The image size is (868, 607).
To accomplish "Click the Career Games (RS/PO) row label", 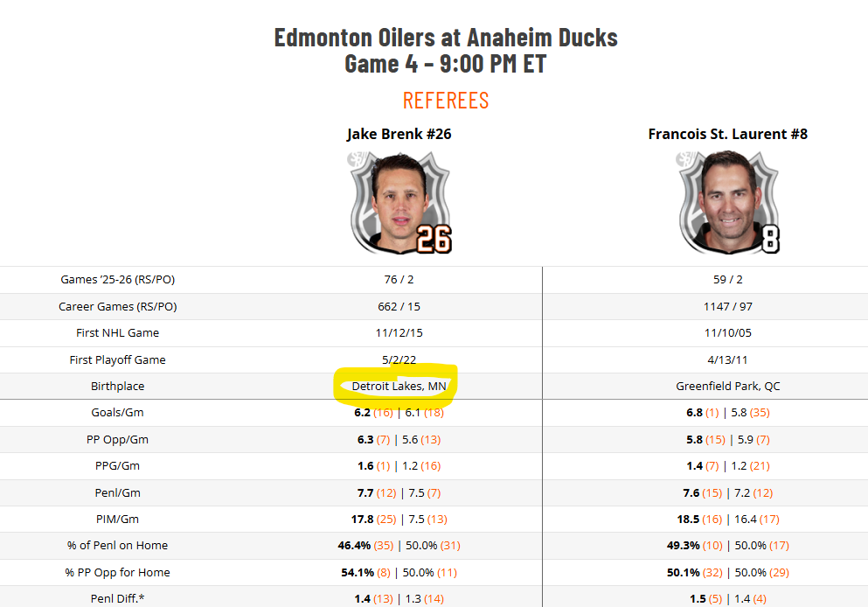I will coord(117,306).
